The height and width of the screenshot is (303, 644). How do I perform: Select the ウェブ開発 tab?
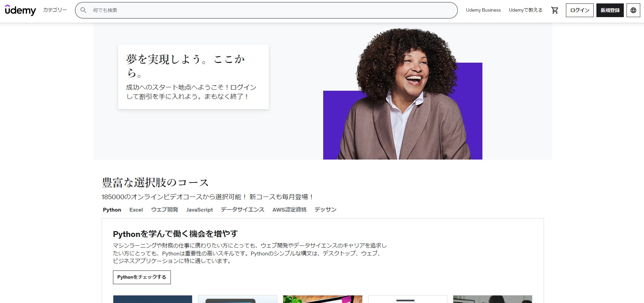165,210
